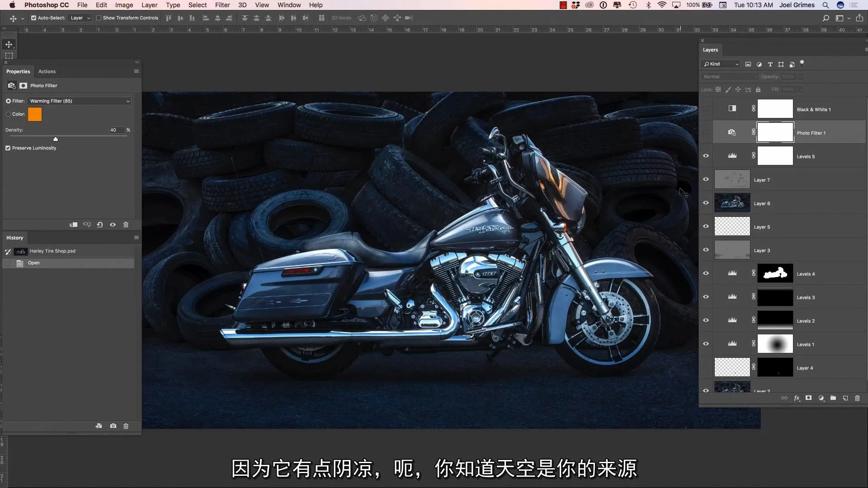Select the Levels adjustment layer icon
This screenshot has width=868, height=488.
click(x=732, y=156)
